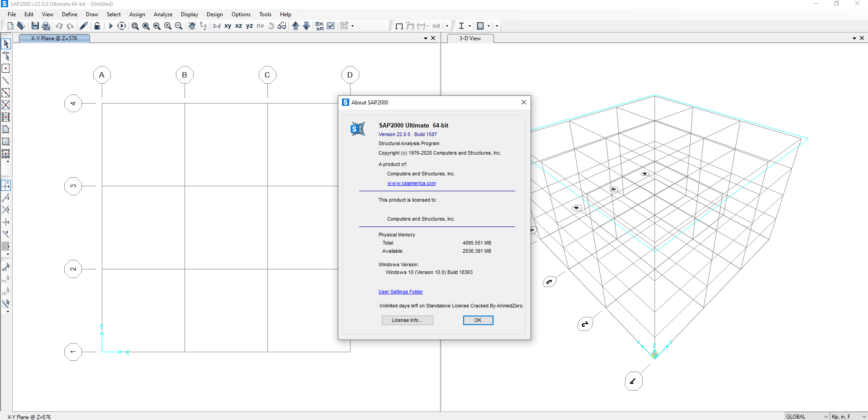Switch to the X-Y Plane @ Z=576 tab
The height and width of the screenshot is (420, 868).
54,38
